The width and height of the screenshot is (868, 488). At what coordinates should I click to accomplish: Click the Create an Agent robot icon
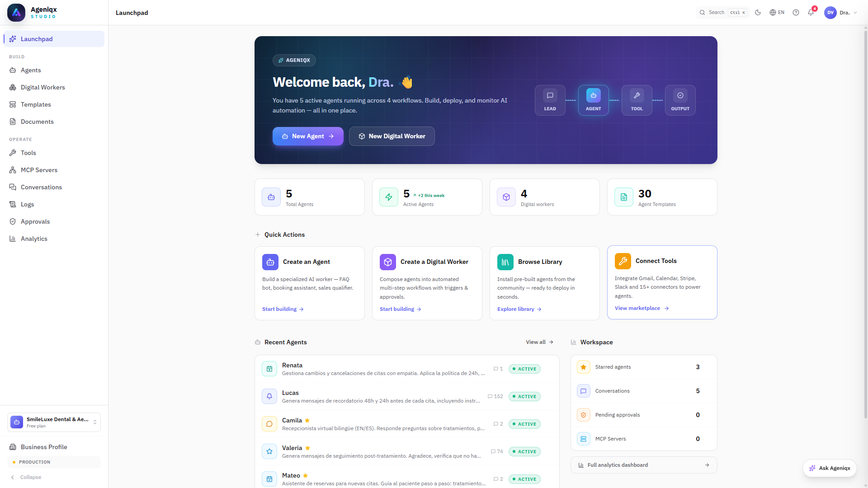pos(270,262)
